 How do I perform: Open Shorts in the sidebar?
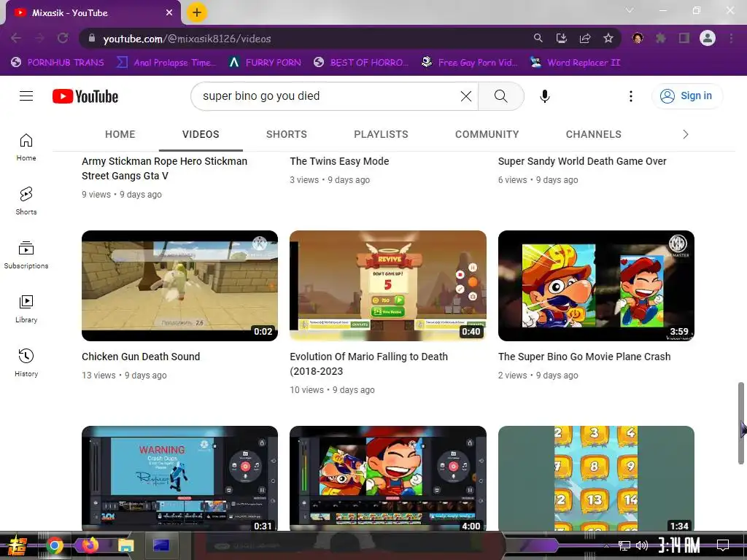click(26, 201)
